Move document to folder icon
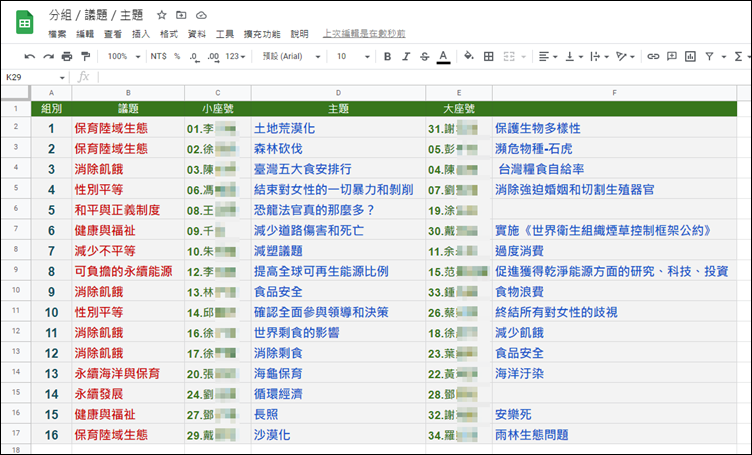 point(181,15)
